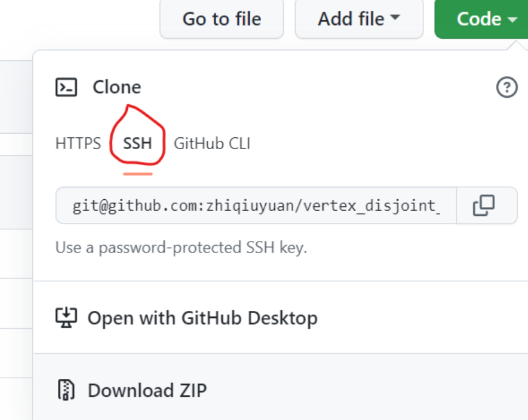This screenshot has width=528, height=420.
Task: Click the Clone heading text
Action: pyautogui.click(x=116, y=88)
